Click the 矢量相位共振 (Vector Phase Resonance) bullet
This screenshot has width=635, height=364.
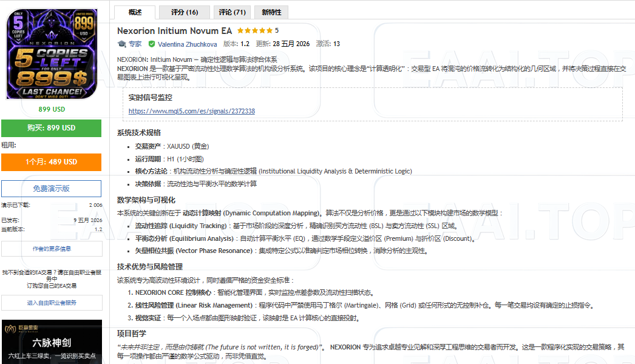coord(282,251)
